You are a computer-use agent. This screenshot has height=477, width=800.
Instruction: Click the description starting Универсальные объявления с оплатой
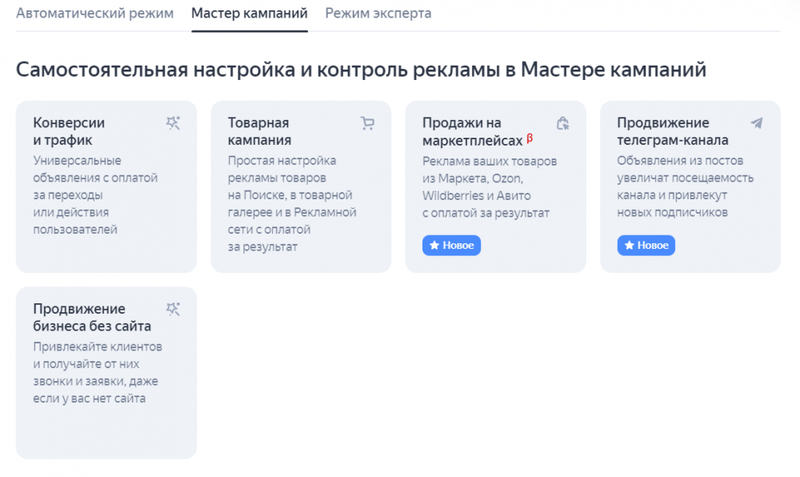pyautogui.click(x=95, y=195)
